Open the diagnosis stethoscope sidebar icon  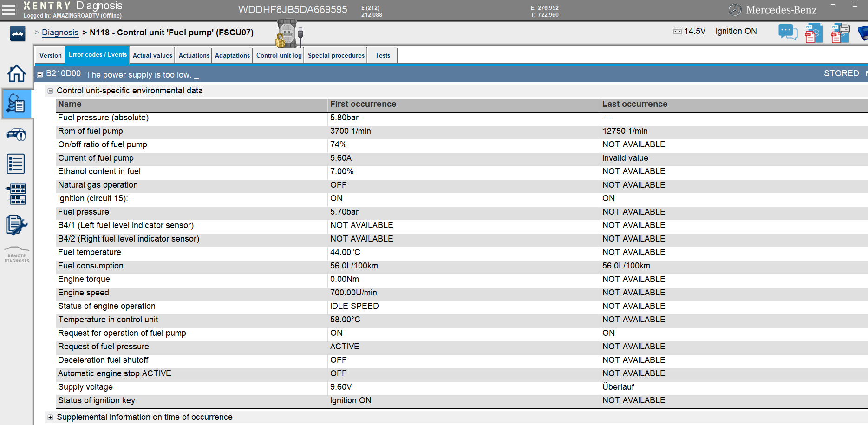click(16, 103)
